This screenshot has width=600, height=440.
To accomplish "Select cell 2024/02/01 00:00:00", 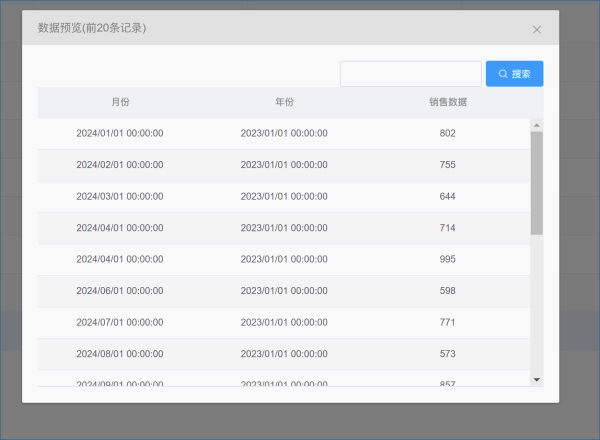I will pyautogui.click(x=120, y=165).
